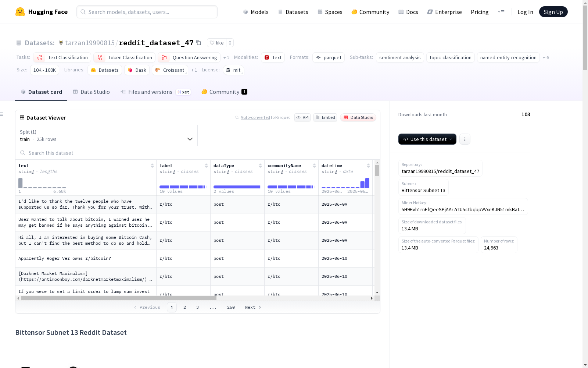588x368 pixels.
Task: Copy dataset name with the copy icon
Action: point(198,43)
